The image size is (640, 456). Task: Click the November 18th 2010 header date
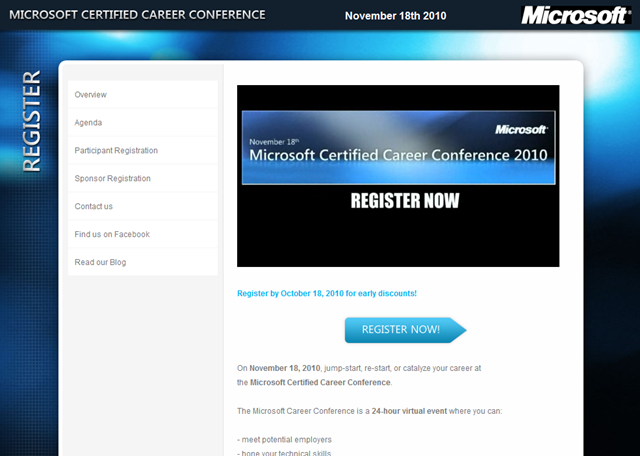(x=395, y=17)
